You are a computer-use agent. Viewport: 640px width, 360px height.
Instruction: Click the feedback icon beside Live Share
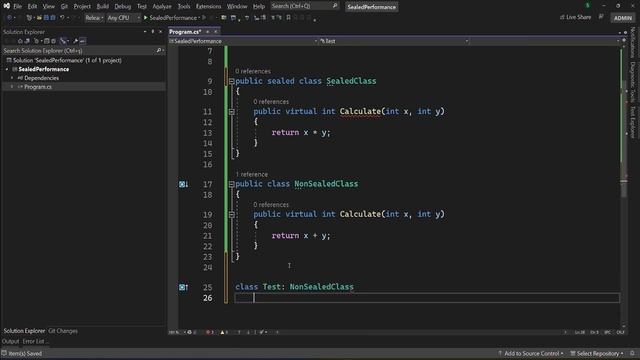601,17
